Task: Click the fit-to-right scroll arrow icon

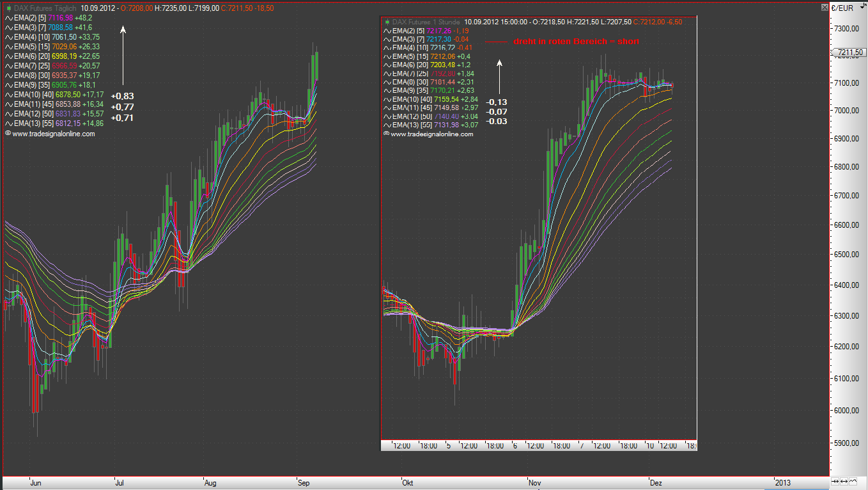Action: coord(834,481)
